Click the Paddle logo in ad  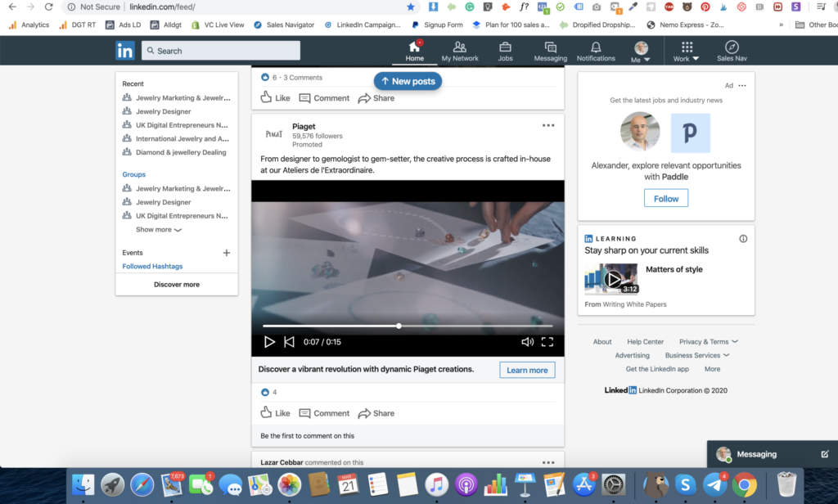[690, 133]
